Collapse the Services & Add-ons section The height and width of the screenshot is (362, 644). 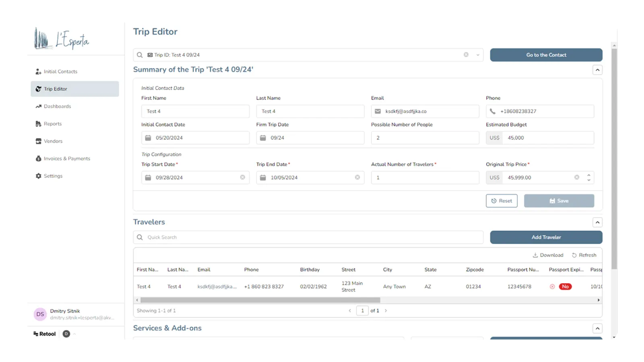click(x=598, y=329)
